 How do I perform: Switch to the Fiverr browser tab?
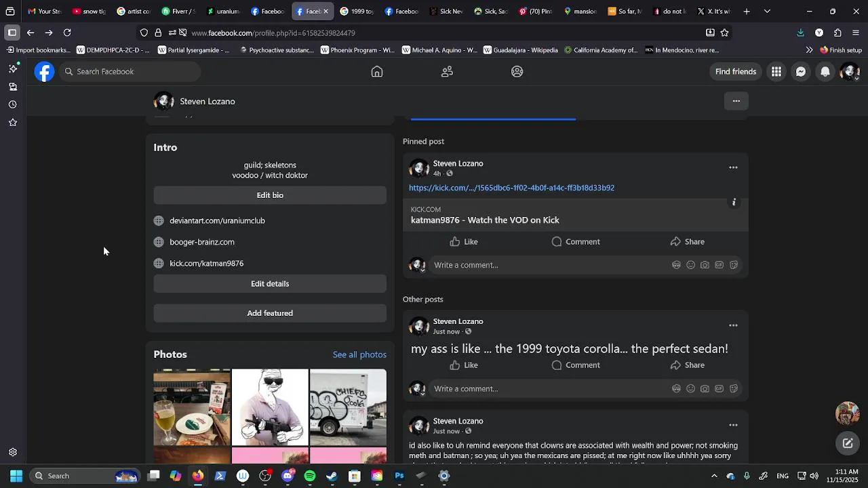(179, 12)
